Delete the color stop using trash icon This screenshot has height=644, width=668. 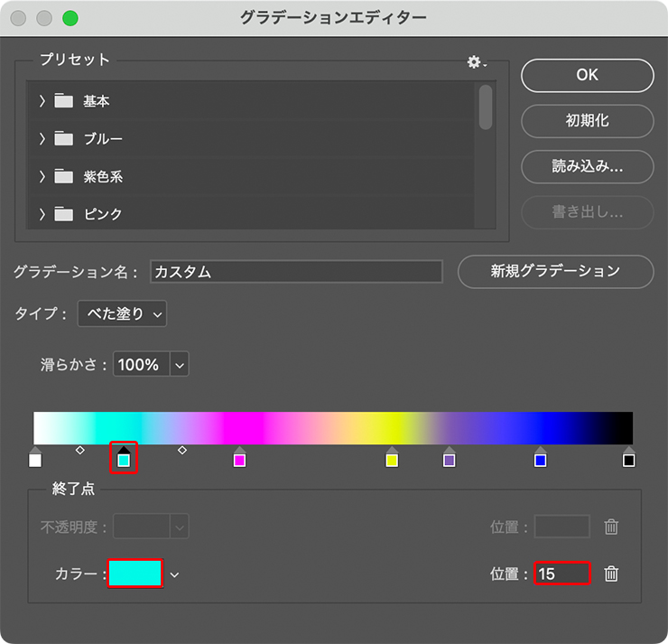pyautogui.click(x=611, y=574)
